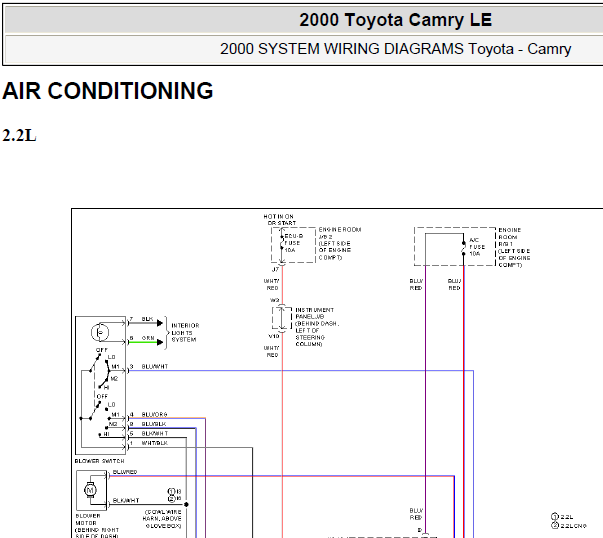Viewport: 603px width, 538px height.
Task: Click the BLU/ORG label at pin 4
Action: pos(154,415)
